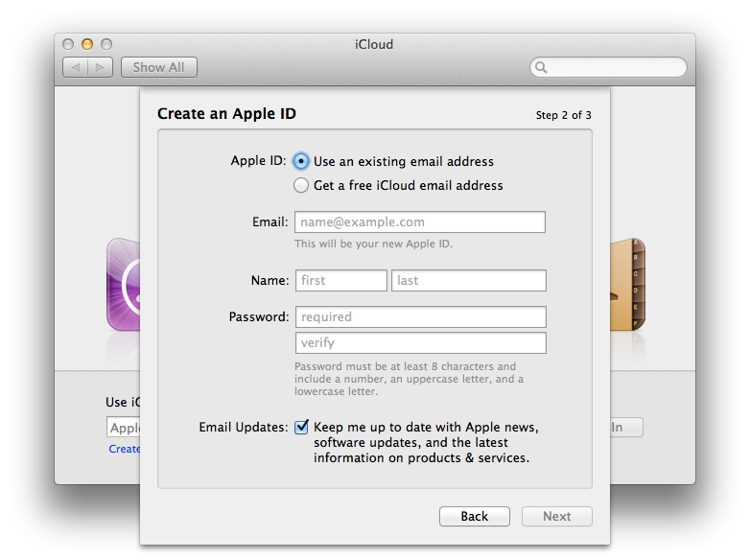750x560 pixels.
Task: Focus the last name field
Action: click(469, 280)
